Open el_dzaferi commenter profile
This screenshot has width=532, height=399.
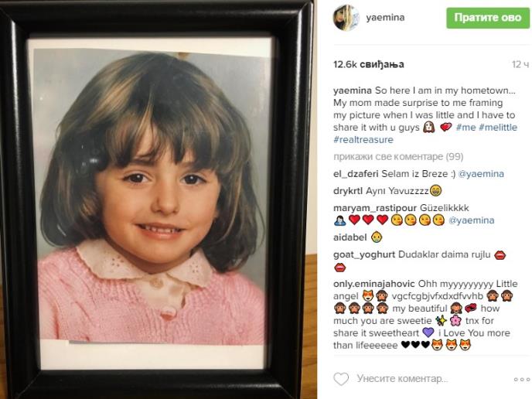tap(356, 174)
